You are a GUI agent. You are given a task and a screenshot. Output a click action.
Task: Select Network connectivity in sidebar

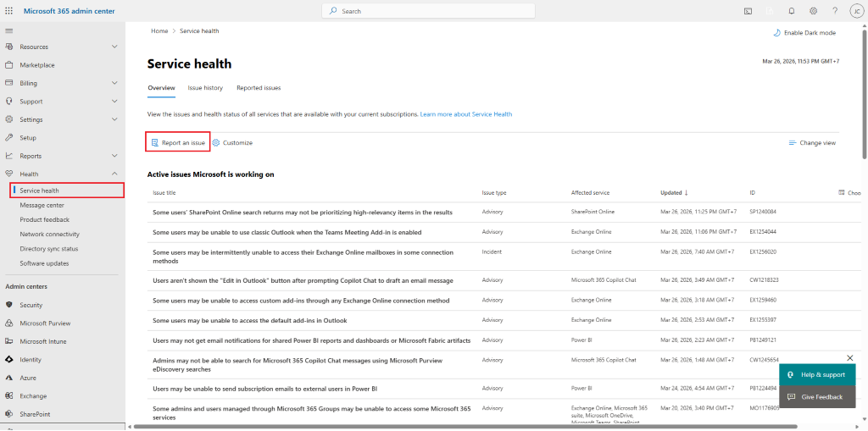(50, 234)
